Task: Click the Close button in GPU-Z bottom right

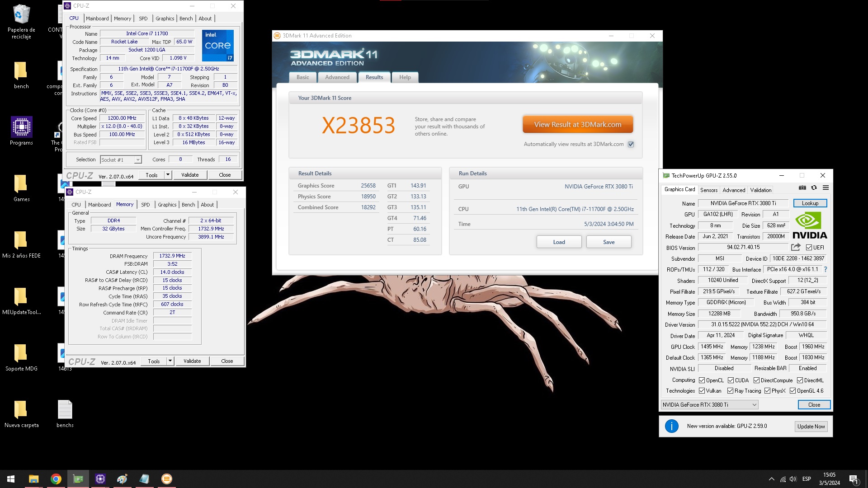Action: [814, 405]
